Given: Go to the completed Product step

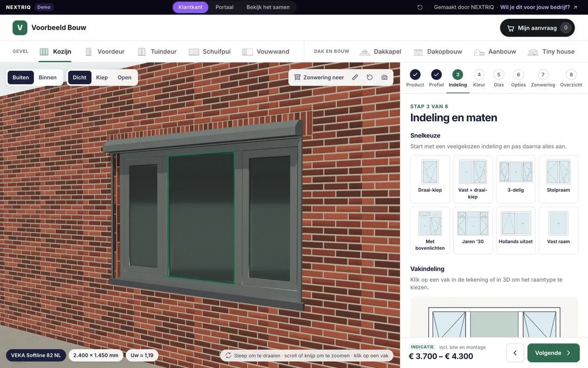Looking at the screenshot, I should (x=415, y=79).
